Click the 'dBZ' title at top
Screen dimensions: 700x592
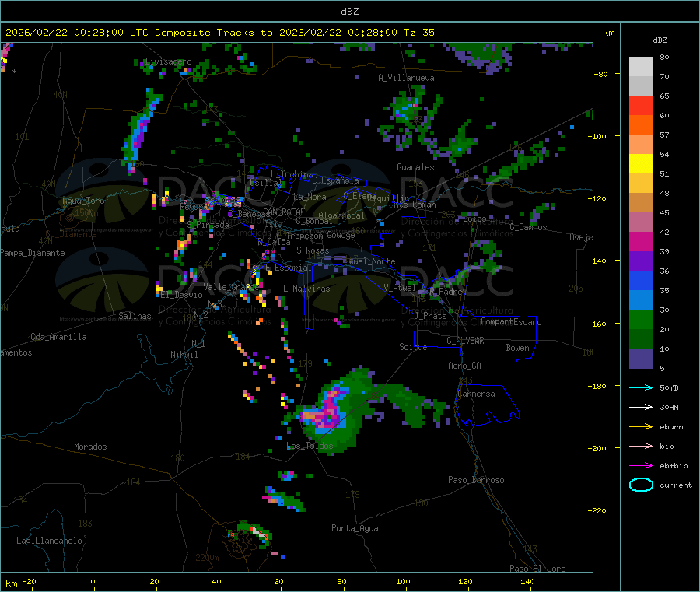pyautogui.click(x=349, y=12)
